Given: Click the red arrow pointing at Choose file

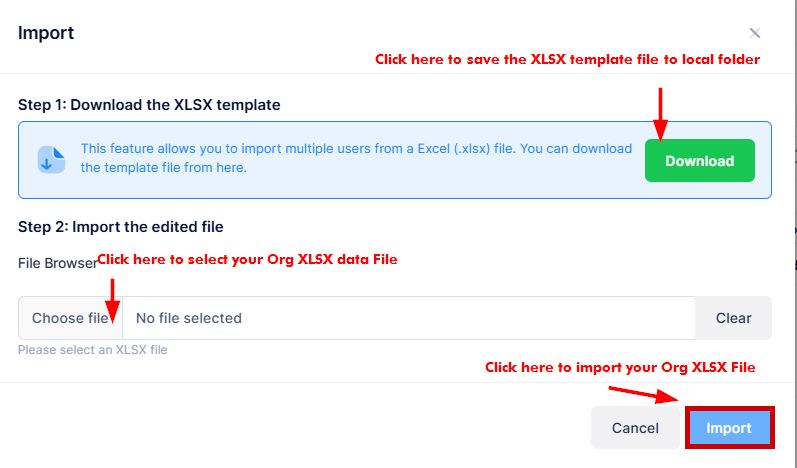Looking at the screenshot, I should [x=112, y=300].
